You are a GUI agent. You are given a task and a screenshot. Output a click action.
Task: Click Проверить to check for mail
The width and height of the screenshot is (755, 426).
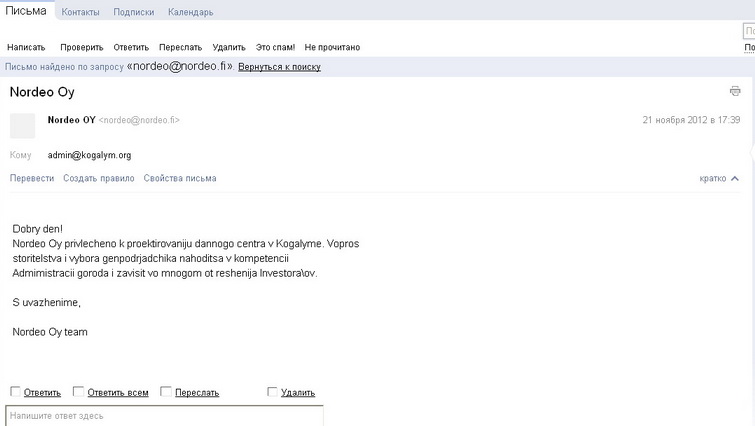click(x=81, y=47)
